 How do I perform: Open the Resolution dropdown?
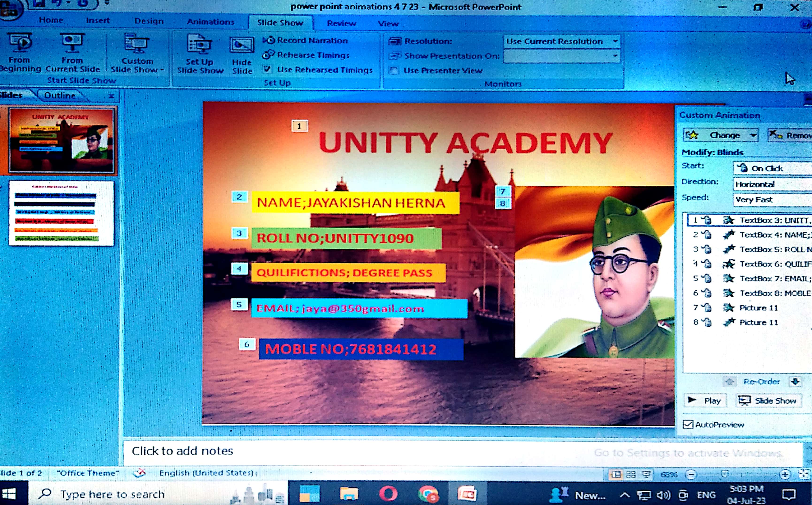point(615,41)
